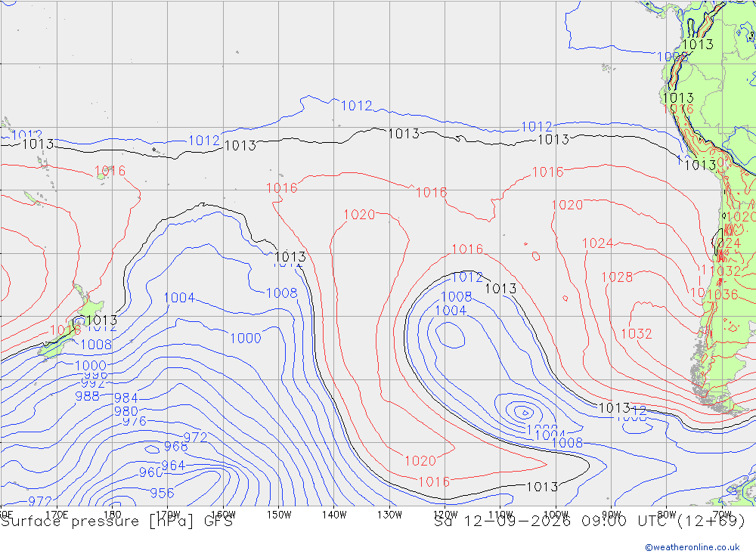
Task: Click the Surface pressure [hPa] GFS title
Action: pos(116,522)
